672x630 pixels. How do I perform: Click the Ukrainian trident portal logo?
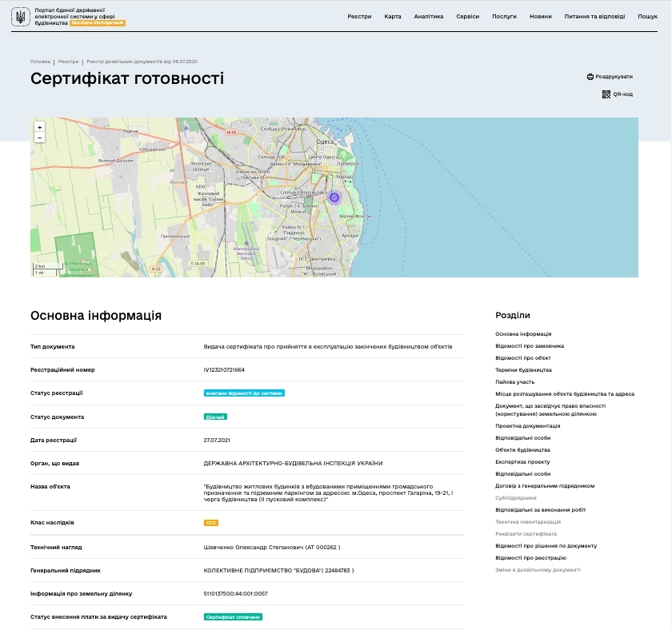pyautogui.click(x=20, y=17)
